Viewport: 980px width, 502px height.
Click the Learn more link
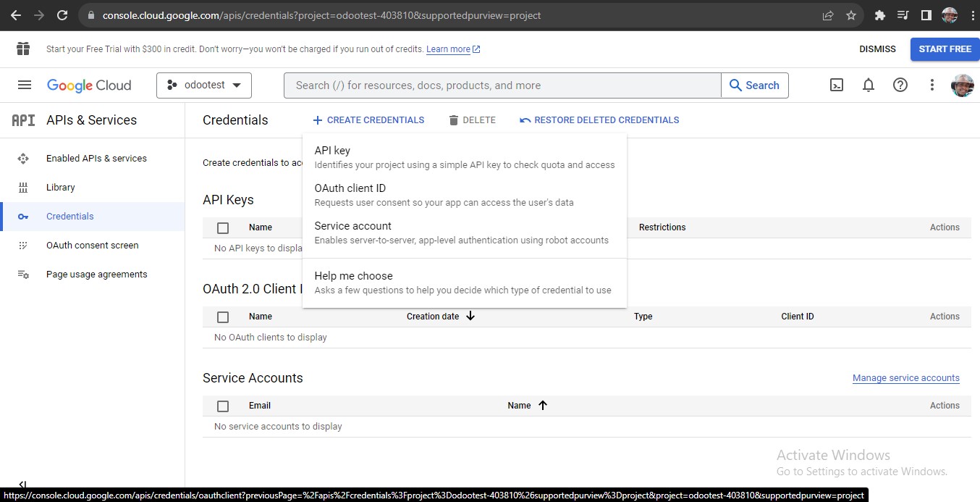[x=453, y=49]
